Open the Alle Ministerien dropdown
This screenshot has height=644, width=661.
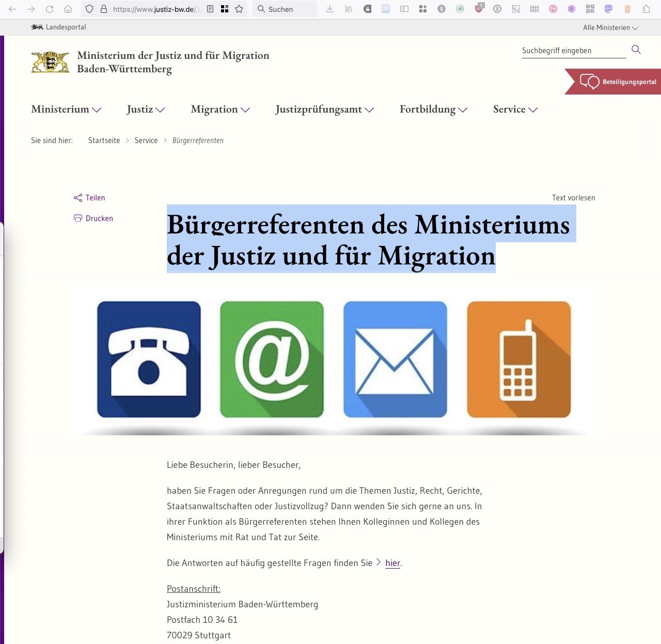610,28
